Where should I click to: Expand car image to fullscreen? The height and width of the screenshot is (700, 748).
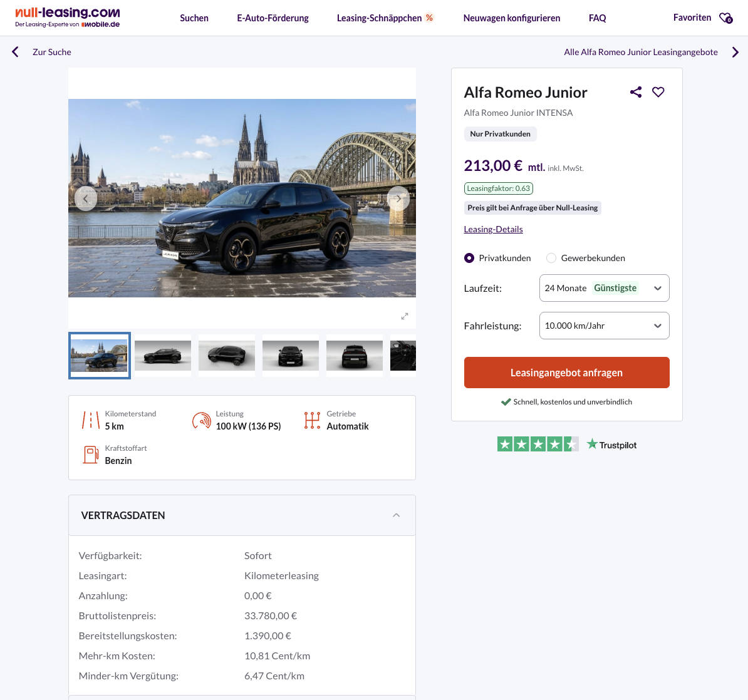[x=405, y=316]
